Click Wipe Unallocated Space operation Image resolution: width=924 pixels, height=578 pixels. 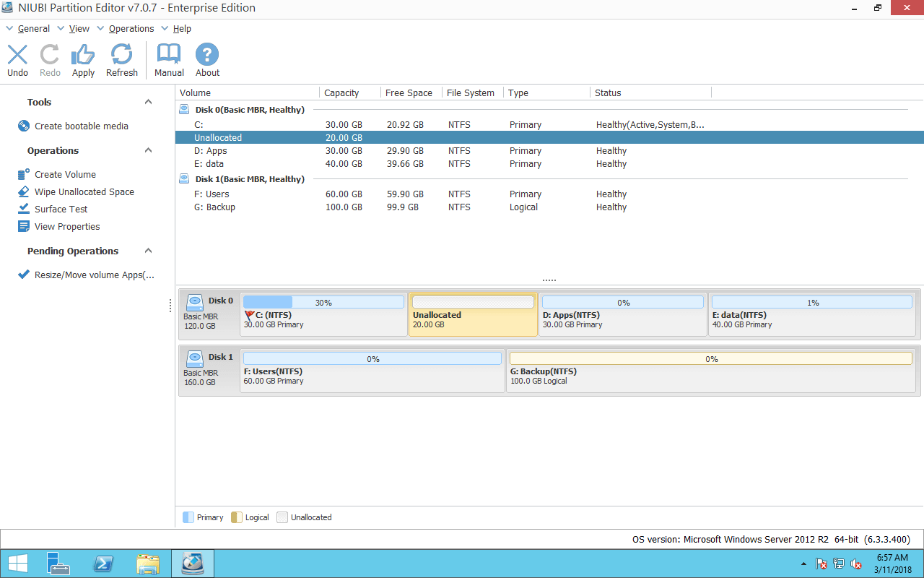tap(84, 191)
